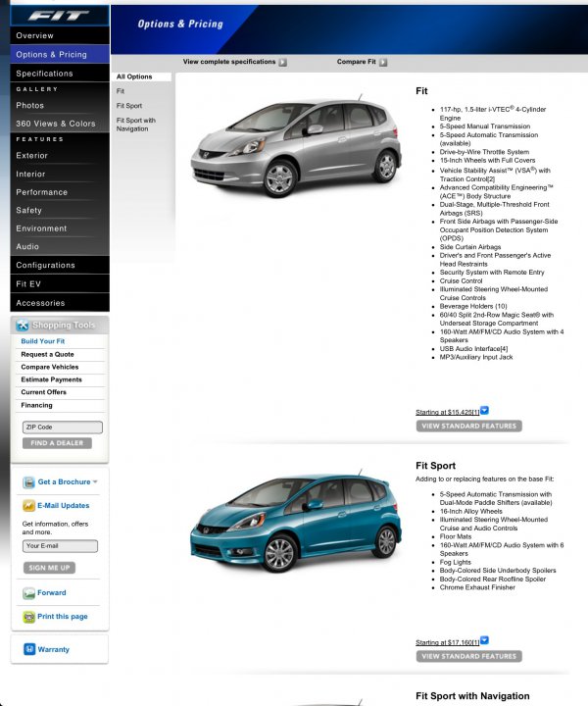Click Compare Vehicles
588x706 pixels.
tap(49, 367)
